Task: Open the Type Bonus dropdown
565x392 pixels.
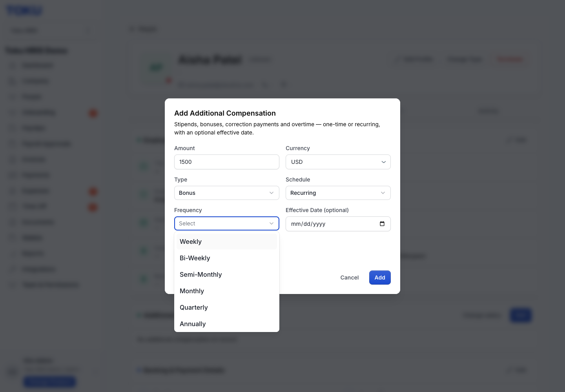Action: pos(227,193)
